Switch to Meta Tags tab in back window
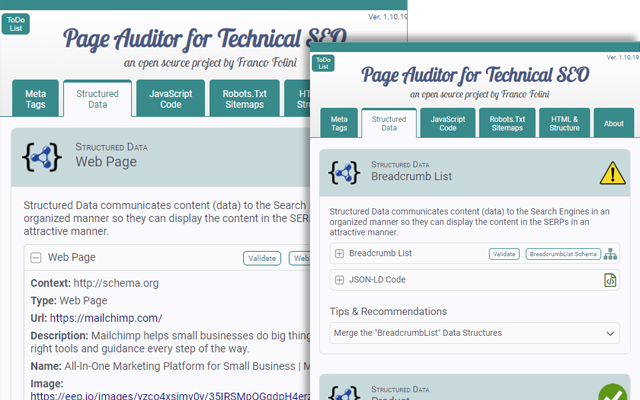The image size is (640, 400). pos(36,99)
